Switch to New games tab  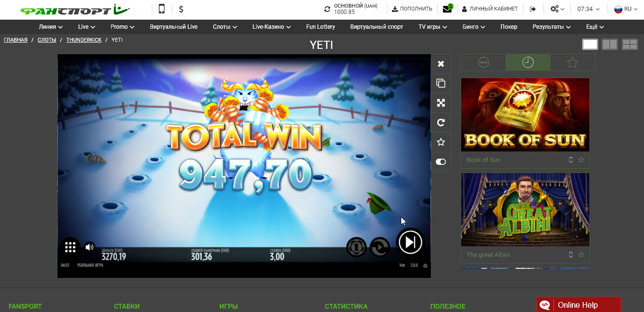483,62
